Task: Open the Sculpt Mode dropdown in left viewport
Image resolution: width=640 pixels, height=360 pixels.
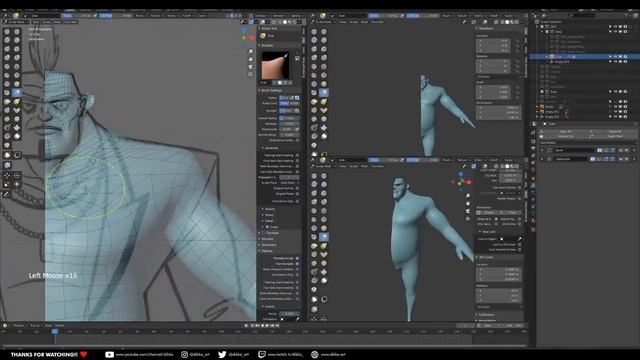Action: coord(15,22)
